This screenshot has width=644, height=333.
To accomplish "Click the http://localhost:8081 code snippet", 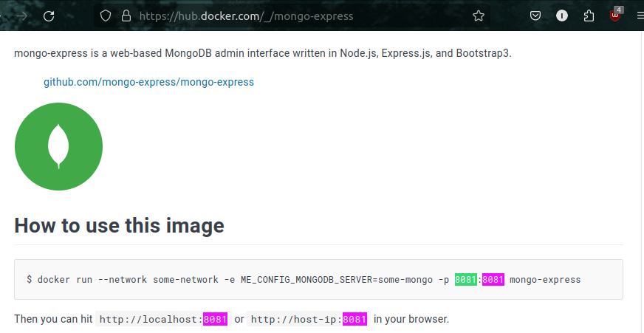I will (163, 319).
